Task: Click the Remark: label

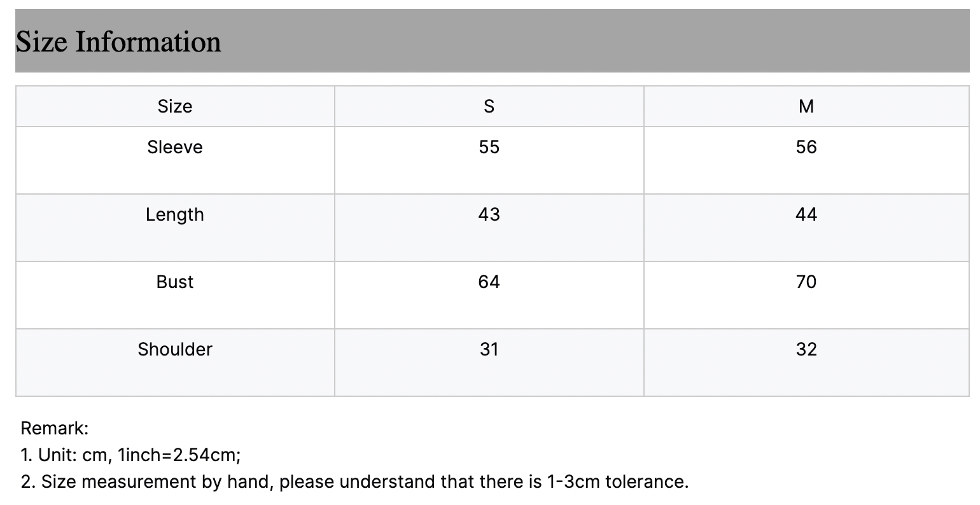Action: point(55,428)
